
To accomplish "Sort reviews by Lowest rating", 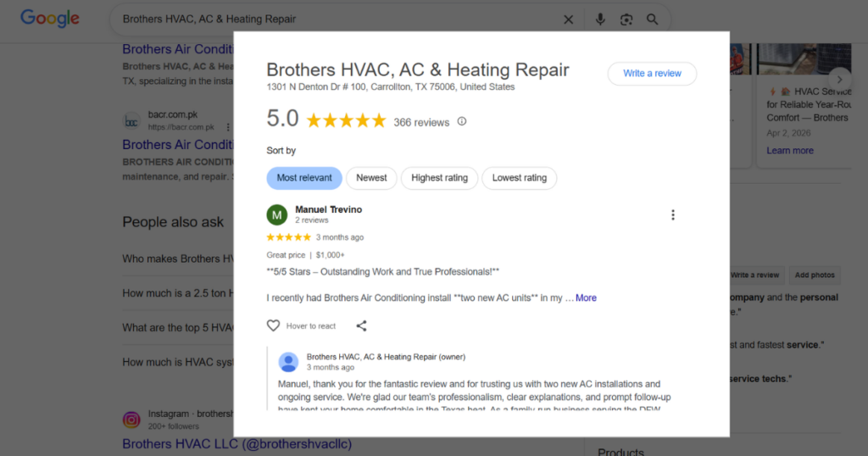I will [519, 178].
